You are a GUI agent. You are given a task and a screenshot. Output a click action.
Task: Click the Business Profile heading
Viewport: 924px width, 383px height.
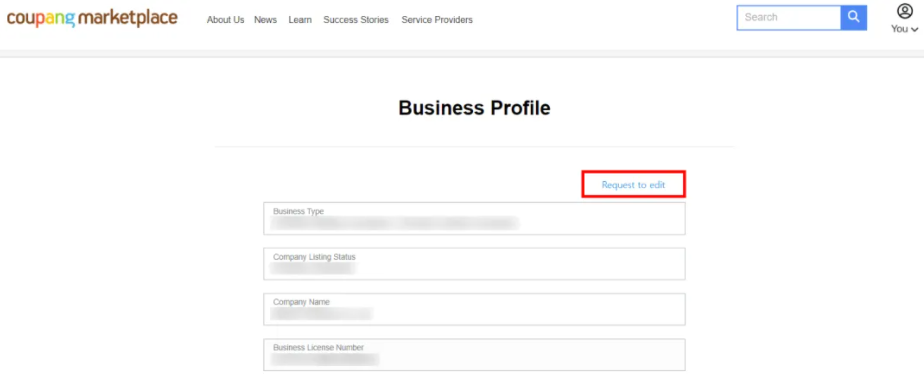click(x=474, y=108)
